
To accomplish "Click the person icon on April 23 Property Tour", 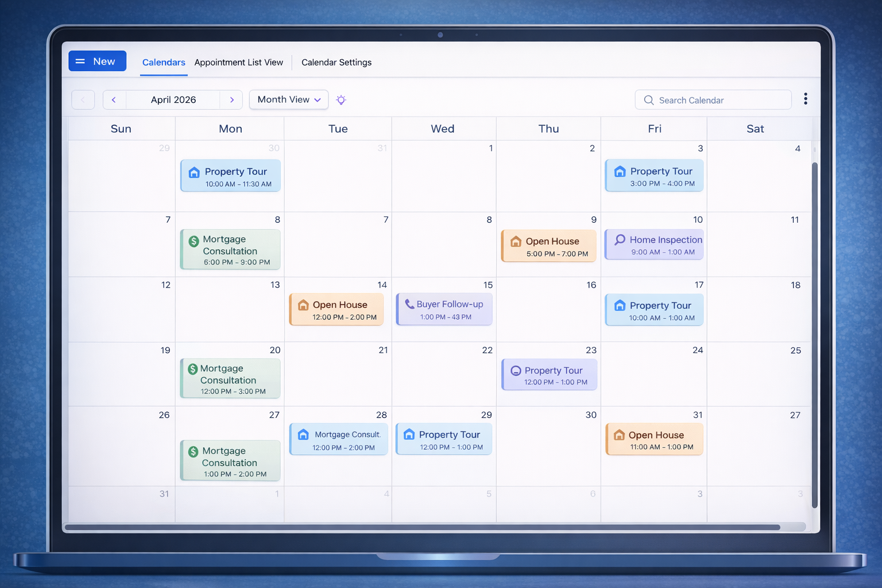I will [x=515, y=370].
